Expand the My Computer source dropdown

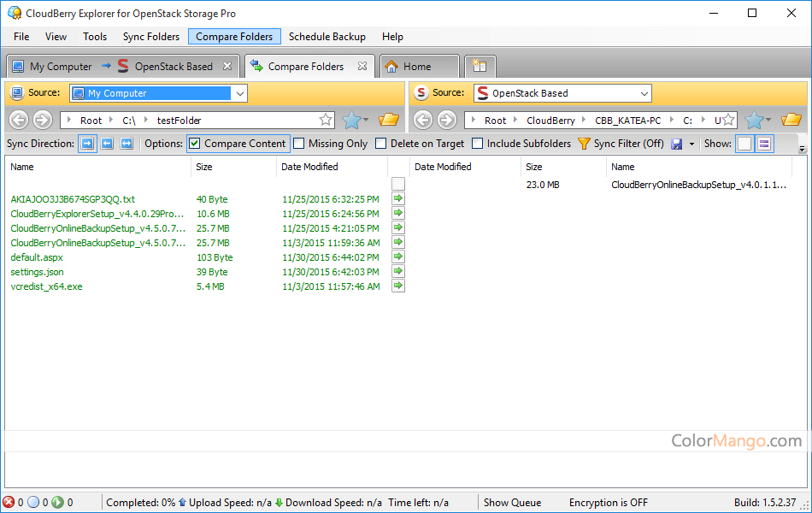click(240, 93)
